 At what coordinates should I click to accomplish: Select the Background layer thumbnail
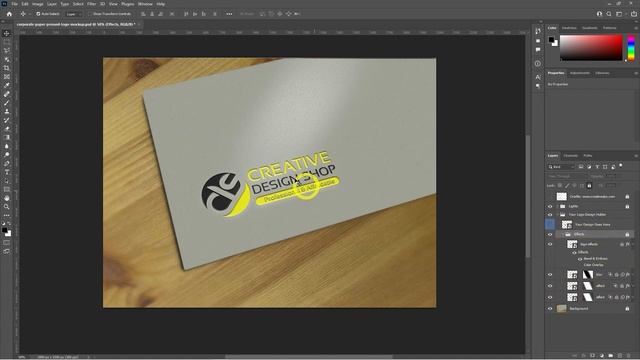(562, 309)
